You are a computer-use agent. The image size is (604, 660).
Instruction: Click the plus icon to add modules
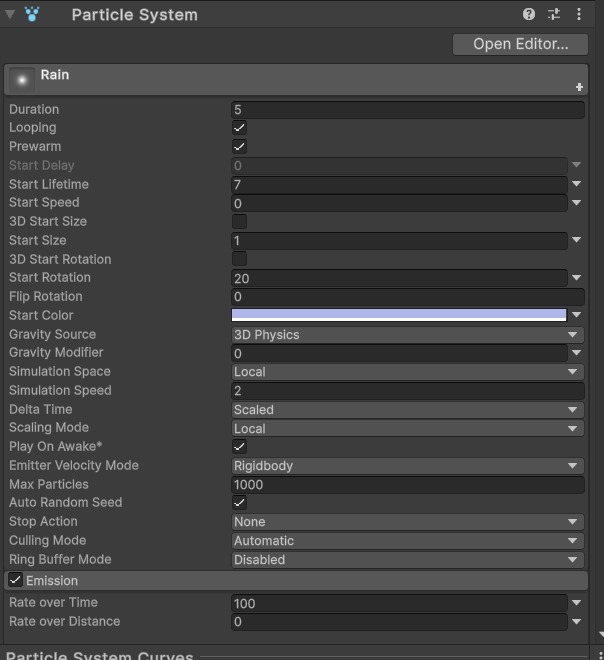579,87
